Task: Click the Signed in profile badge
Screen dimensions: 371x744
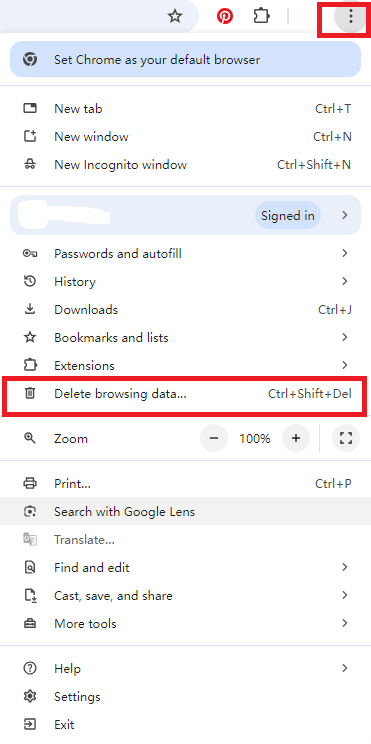Action: [x=288, y=215]
